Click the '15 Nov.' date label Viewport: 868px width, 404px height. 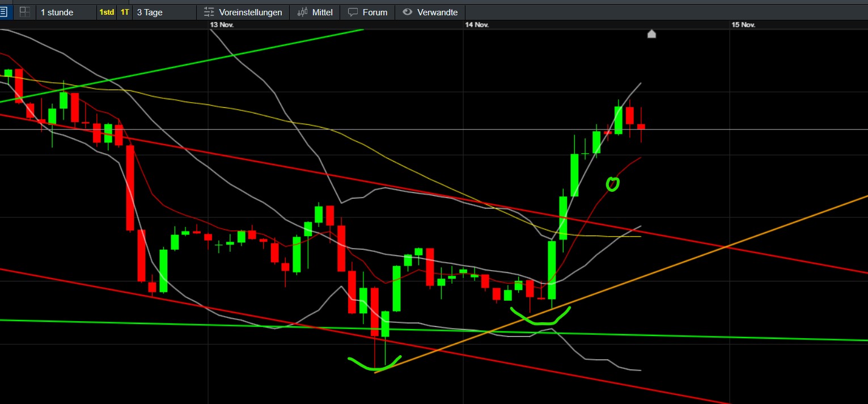743,24
